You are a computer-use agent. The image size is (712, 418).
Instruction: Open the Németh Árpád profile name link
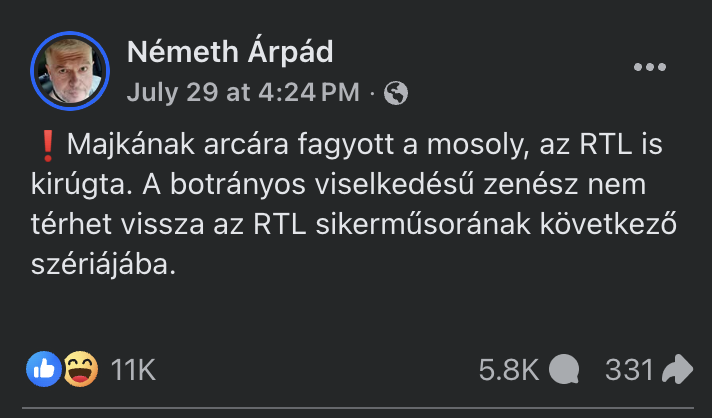(x=230, y=51)
